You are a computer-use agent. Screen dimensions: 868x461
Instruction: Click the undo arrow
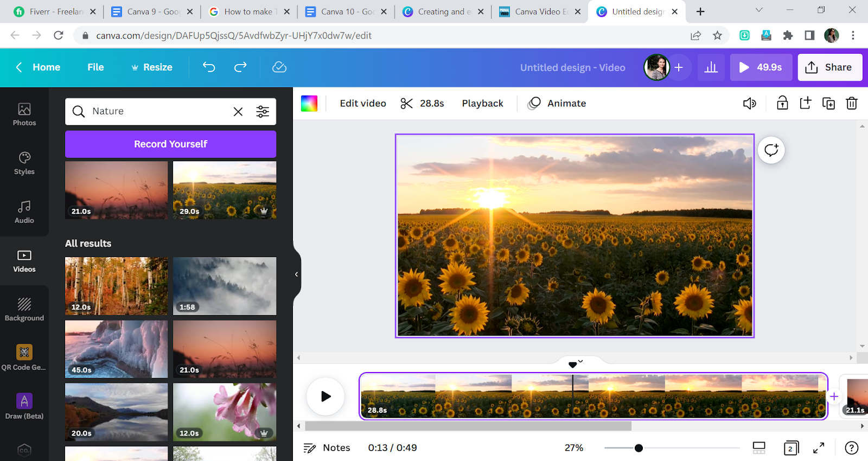(209, 67)
